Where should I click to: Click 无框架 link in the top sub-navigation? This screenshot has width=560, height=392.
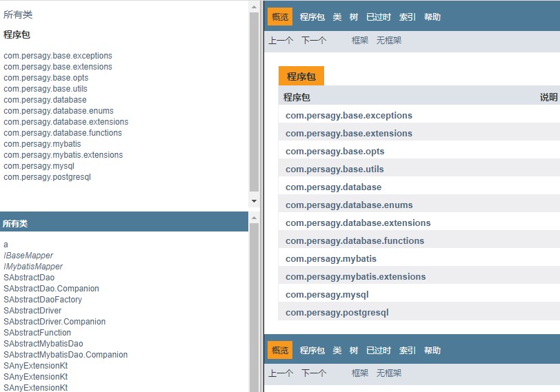(x=389, y=41)
